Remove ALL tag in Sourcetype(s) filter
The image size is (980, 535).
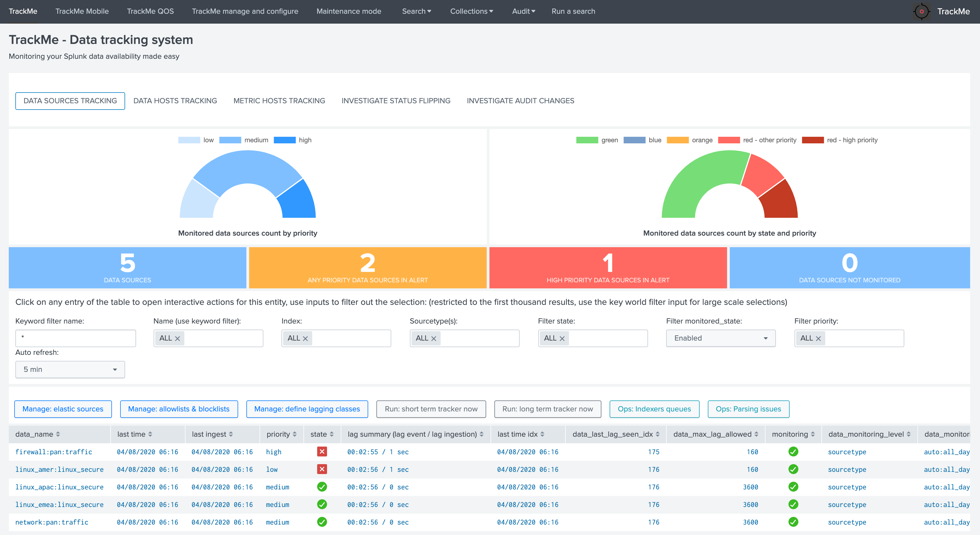click(433, 338)
